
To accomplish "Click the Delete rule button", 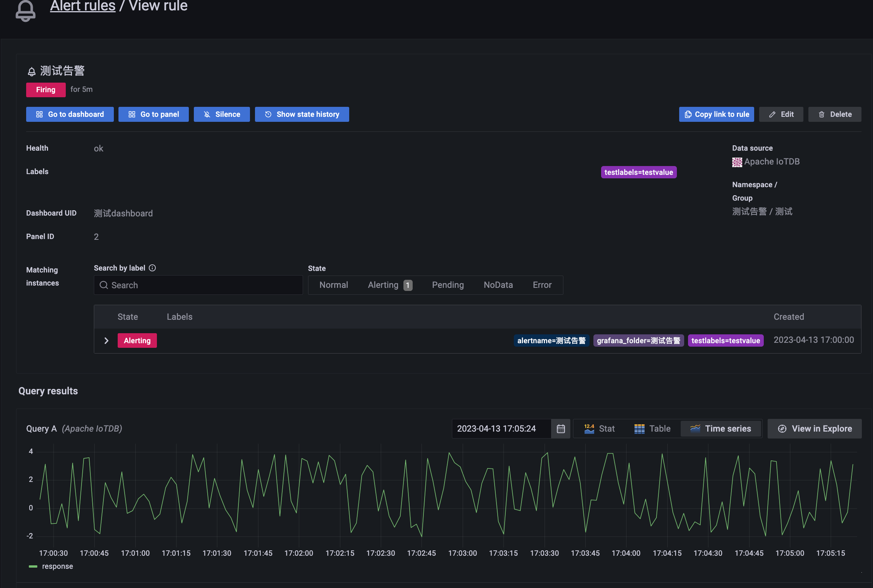I will click(x=835, y=114).
